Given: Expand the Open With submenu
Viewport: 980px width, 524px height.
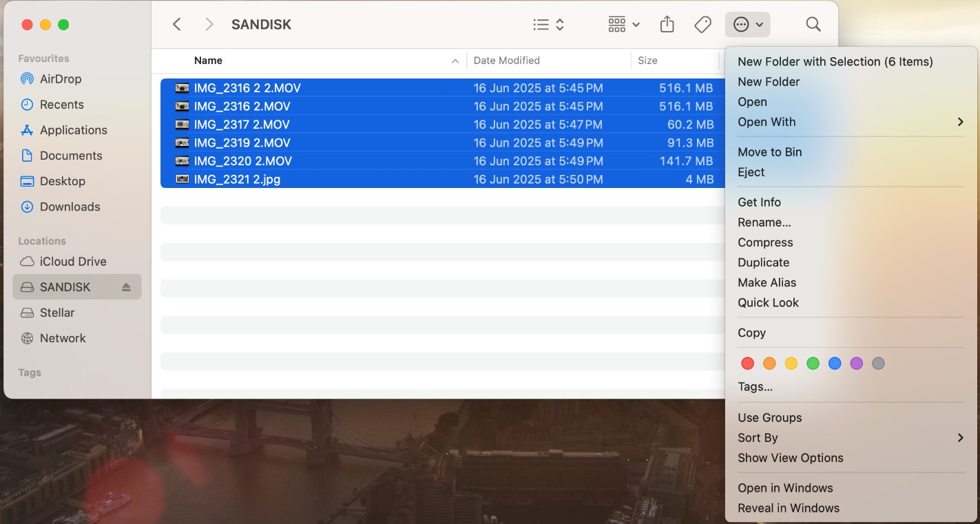Looking at the screenshot, I should coord(959,122).
